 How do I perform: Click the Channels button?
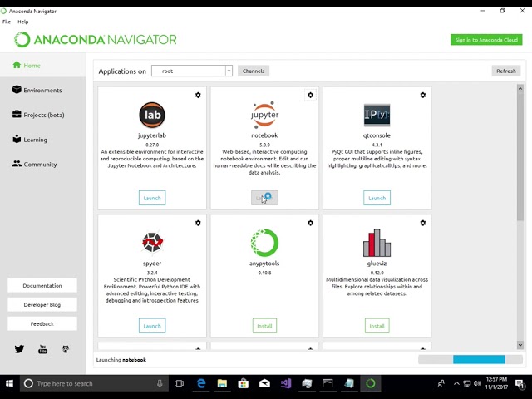point(254,71)
